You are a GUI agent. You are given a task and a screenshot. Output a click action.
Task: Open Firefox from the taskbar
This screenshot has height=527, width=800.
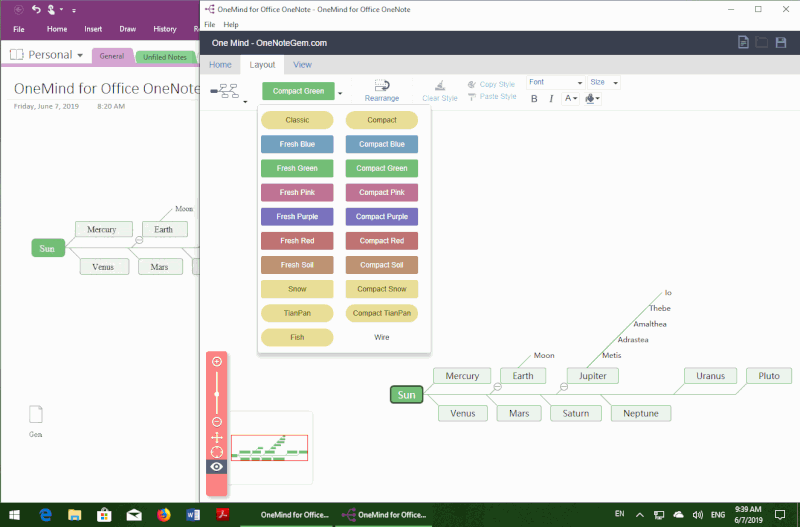point(164,514)
